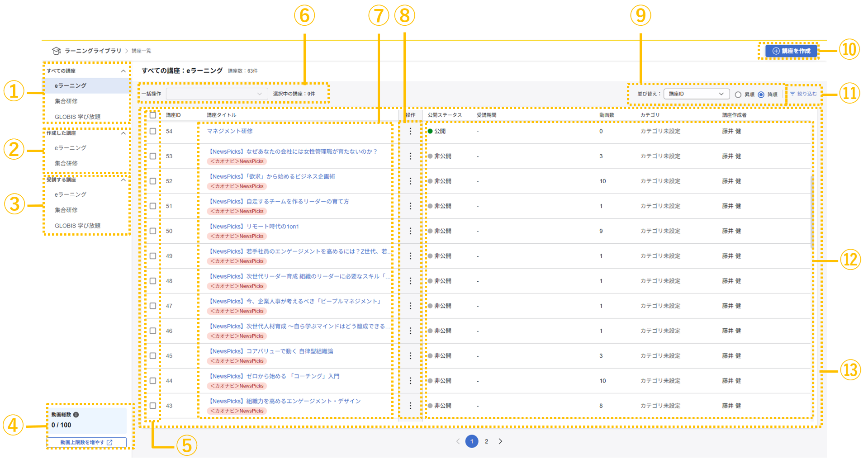Open the three-dot menu for course 43
This screenshot has width=868, height=459.
point(410,406)
